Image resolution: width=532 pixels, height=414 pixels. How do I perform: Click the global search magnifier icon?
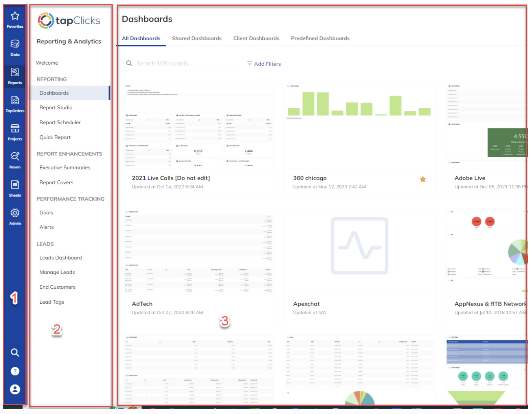pos(15,353)
